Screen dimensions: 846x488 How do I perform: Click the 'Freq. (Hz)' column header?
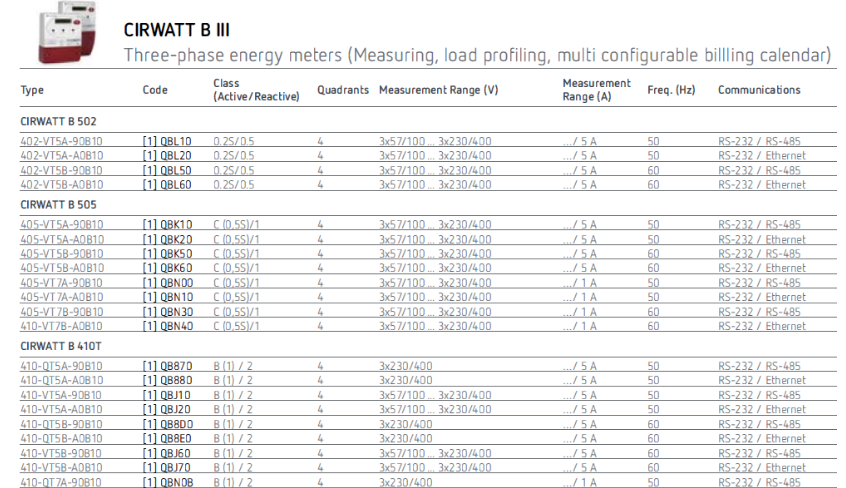[671, 90]
